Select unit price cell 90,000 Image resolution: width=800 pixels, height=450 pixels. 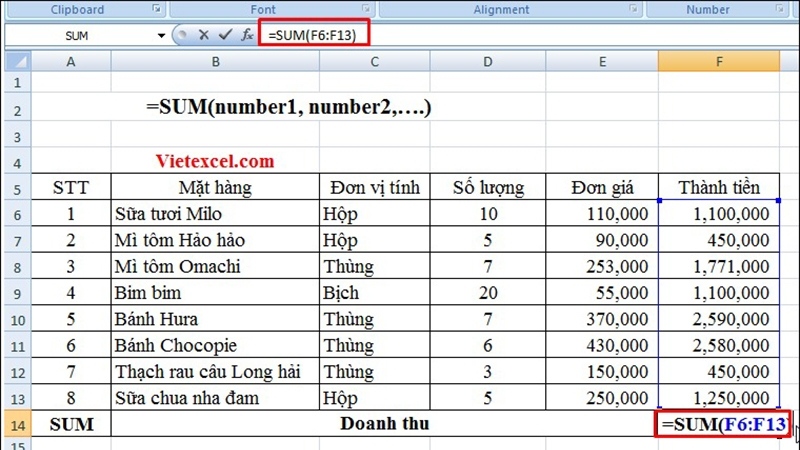coord(602,240)
